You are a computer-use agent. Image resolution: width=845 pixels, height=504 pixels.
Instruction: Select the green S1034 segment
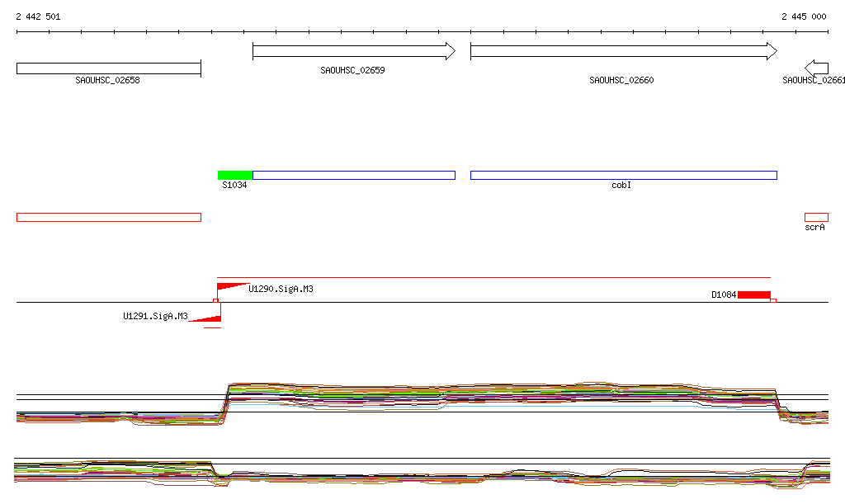(235, 175)
